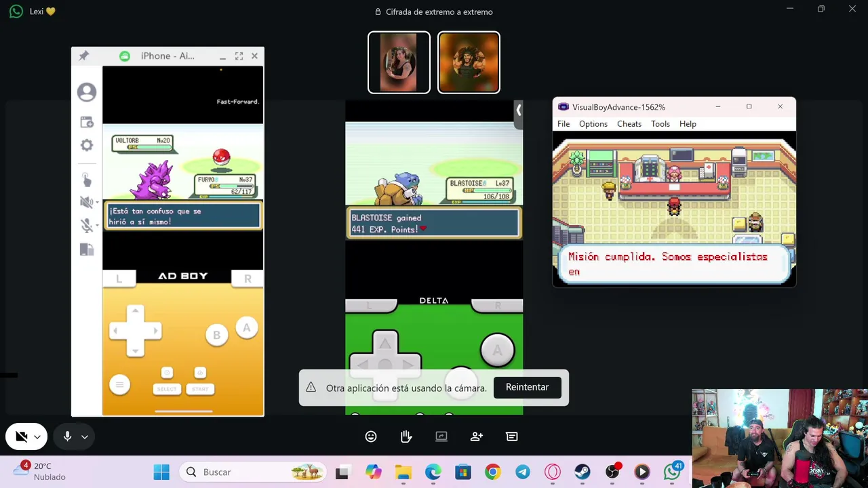Mute the call microphone
This screenshot has height=488, width=868.
67,436
